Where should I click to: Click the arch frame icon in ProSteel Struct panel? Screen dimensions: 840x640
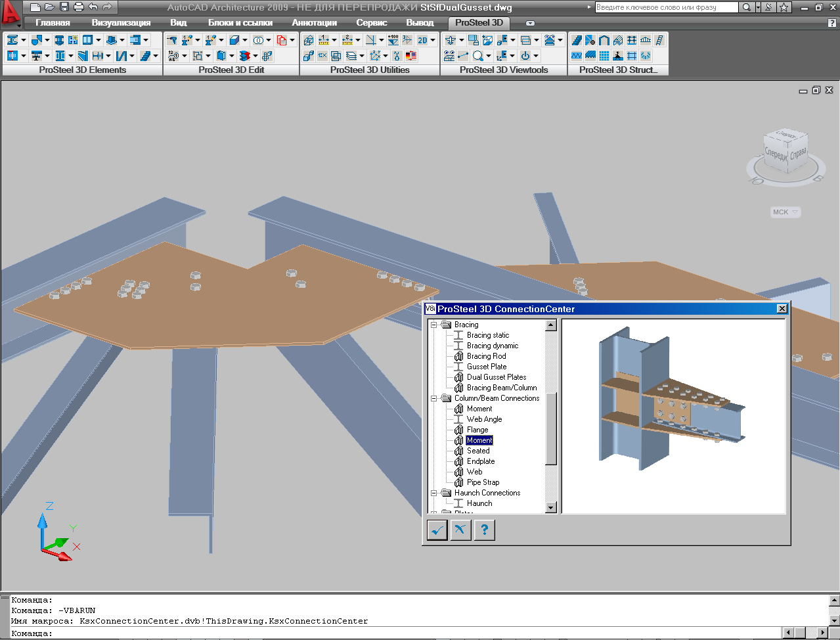tap(604, 40)
